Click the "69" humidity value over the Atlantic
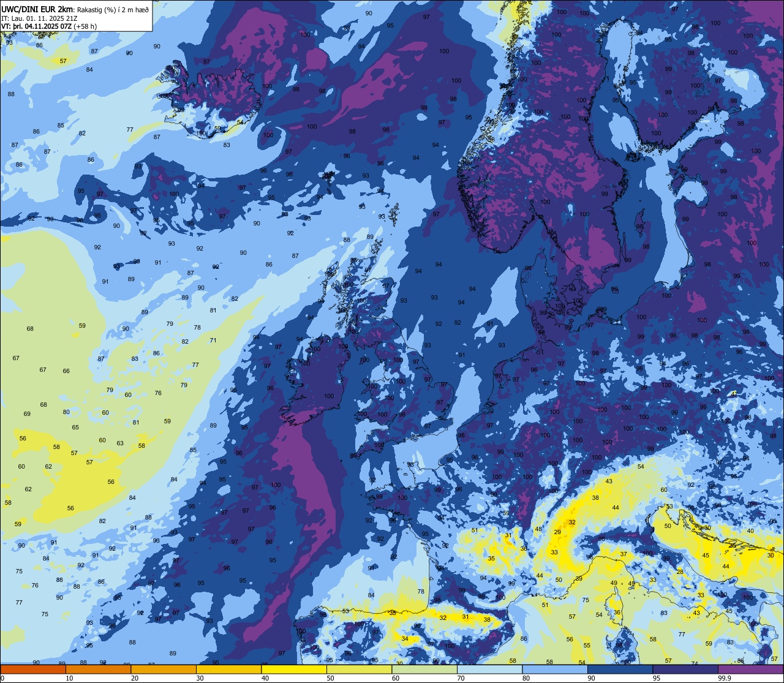This screenshot has width=784, height=683. 27,414
